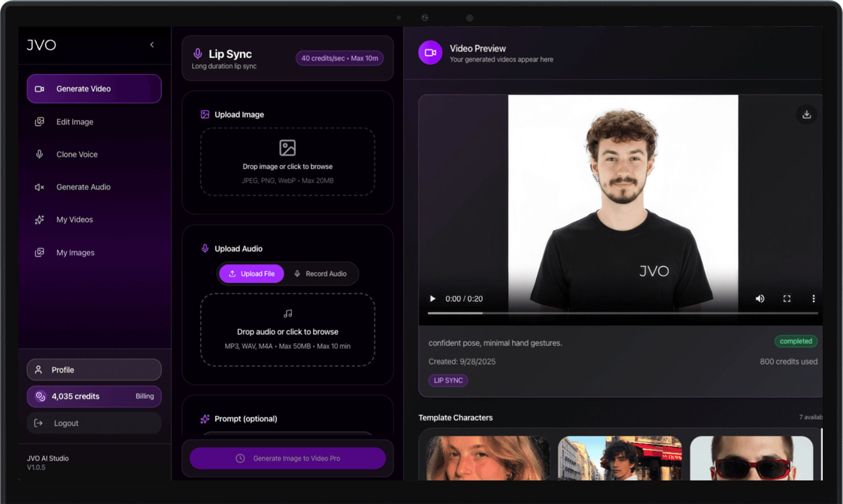The height and width of the screenshot is (504, 843).
Task: Click the My Videos sparkle icon
Action: (x=39, y=219)
